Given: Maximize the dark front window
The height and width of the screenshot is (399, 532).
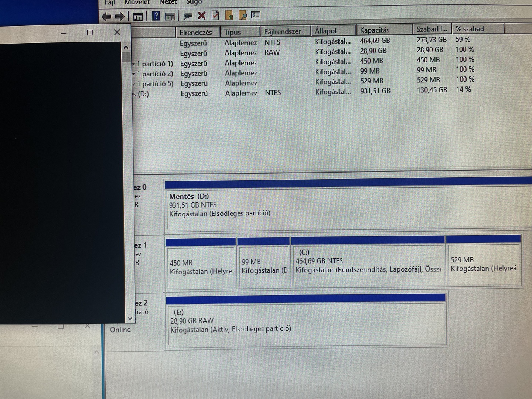Looking at the screenshot, I should click(90, 33).
